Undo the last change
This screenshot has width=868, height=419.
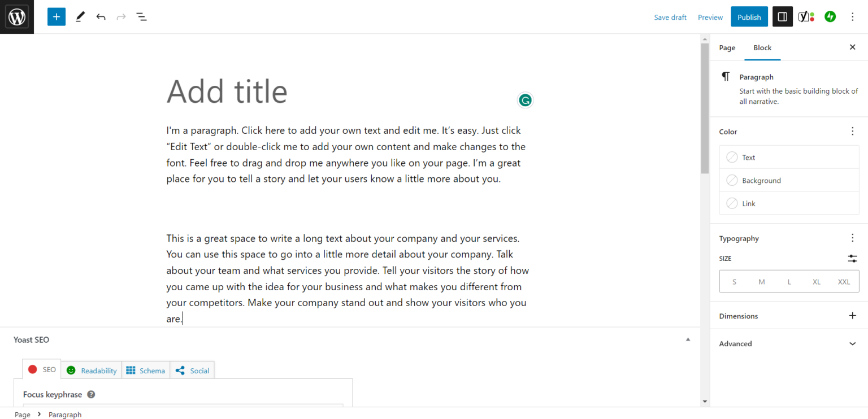click(101, 16)
